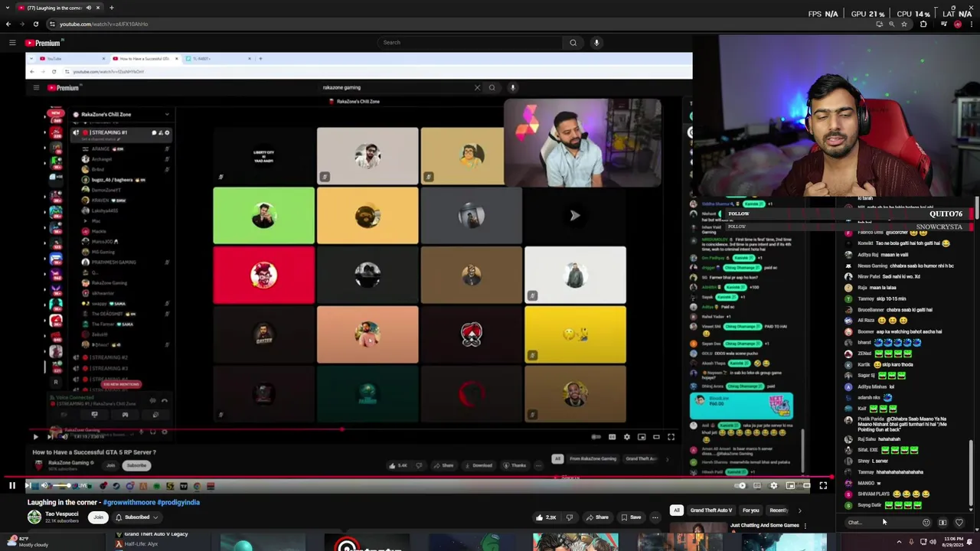Bookmark this page with star icon
The height and width of the screenshot is (551, 980).
[x=904, y=24]
